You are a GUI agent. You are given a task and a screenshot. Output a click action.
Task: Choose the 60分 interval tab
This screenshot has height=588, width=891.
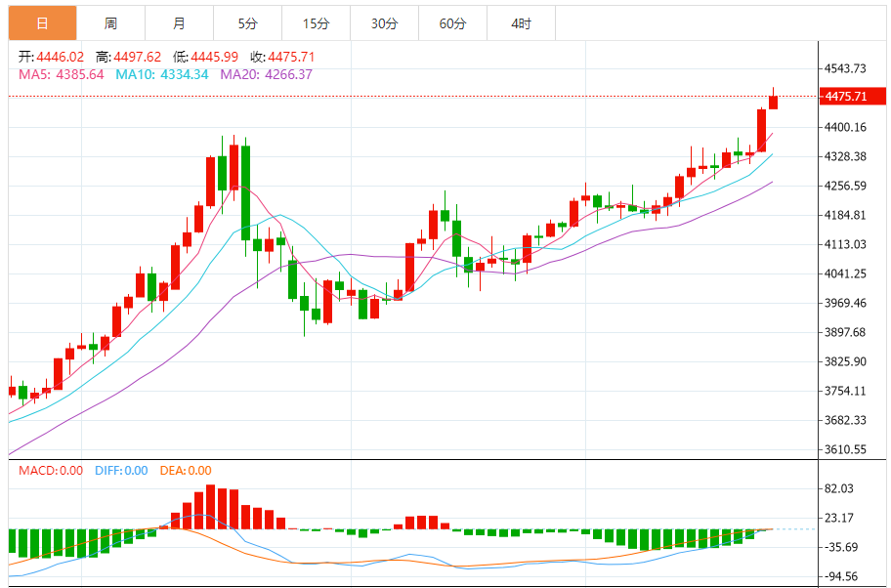(x=452, y=22)
